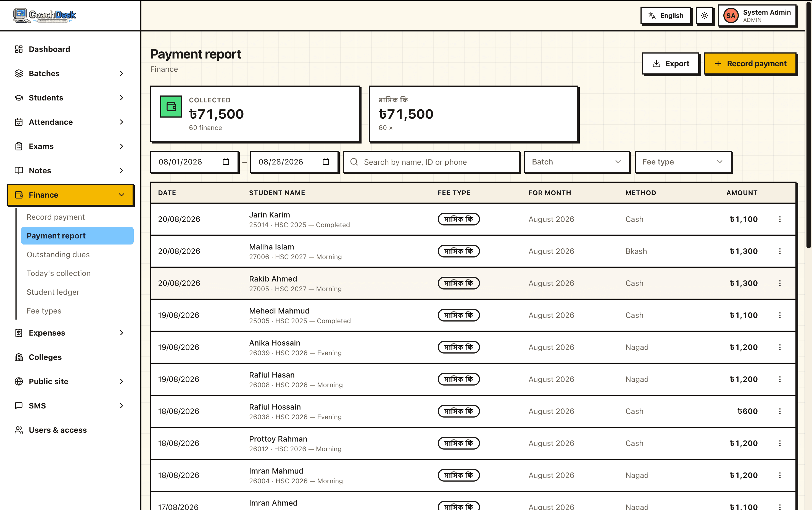This screenshot has width=812, height=510.
Task: Open Student ledger page
Action: (53, 292)
